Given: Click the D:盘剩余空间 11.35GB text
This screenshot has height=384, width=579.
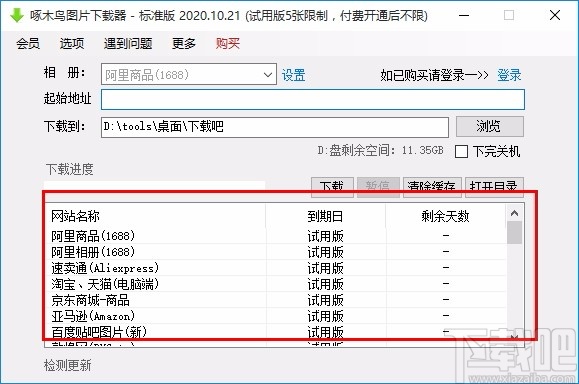Looking at the screenshot, I should pyautogui.click(x=380, y=151).
